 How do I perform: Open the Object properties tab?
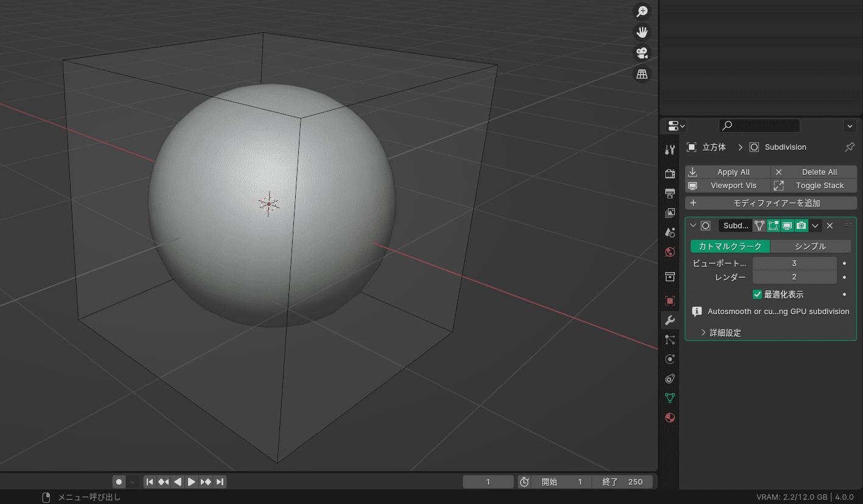tap(670, 301)
